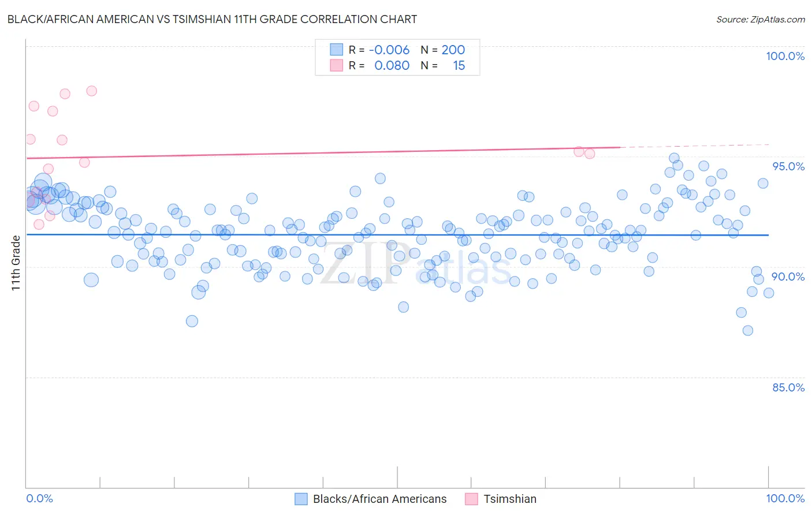Select the Tsimshian legend label
812x515 pixels.
[x=510, y=499]
